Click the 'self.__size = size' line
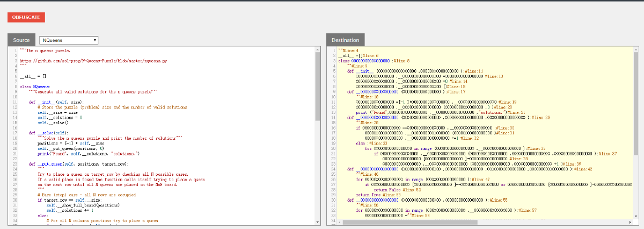The width and height of the screenshot is (644, 229). [x=58, y=111]
